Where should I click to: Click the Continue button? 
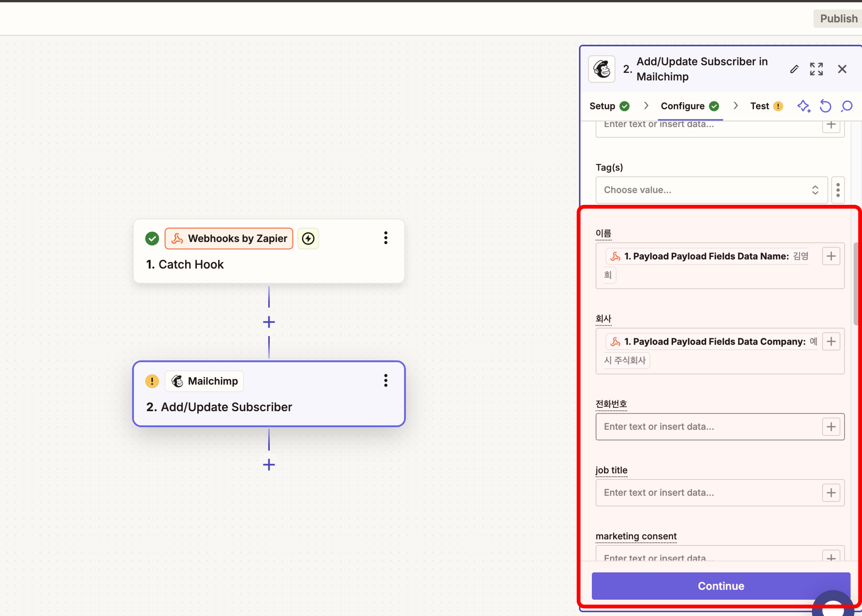[720, 586]
